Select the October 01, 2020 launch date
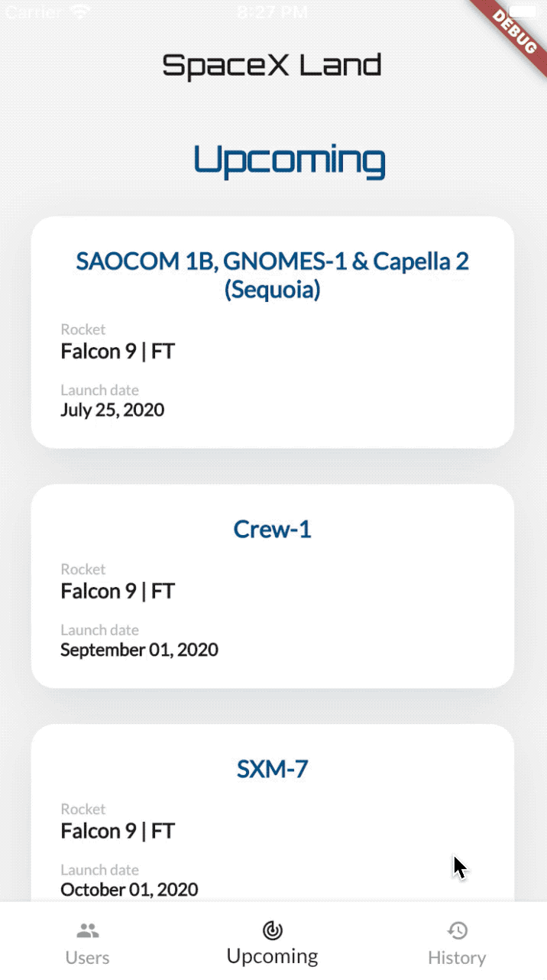 point(130,889)
